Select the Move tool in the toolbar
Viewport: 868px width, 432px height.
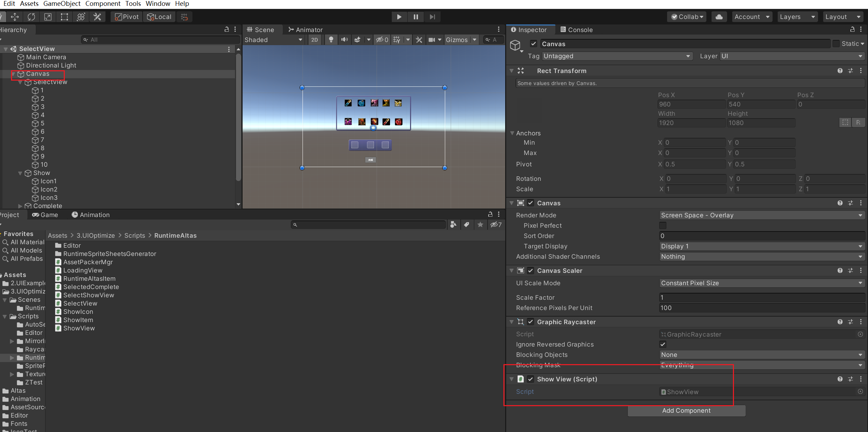[14, 17]
